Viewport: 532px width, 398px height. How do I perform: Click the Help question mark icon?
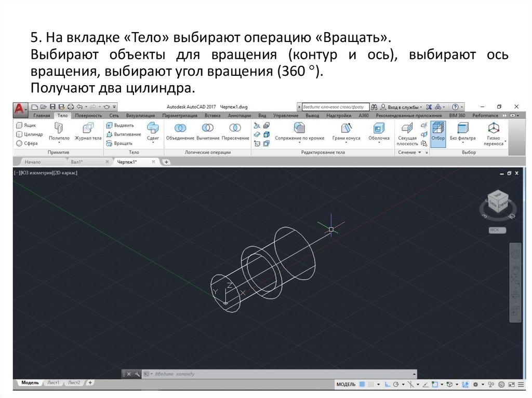coord(455,107)
